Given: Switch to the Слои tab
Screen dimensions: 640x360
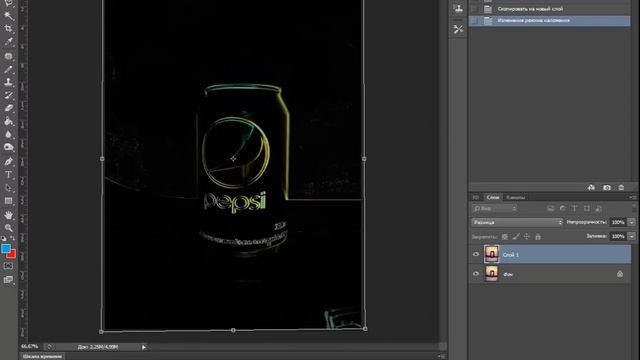Looking at the screenshot, I should tap(493, 197).
